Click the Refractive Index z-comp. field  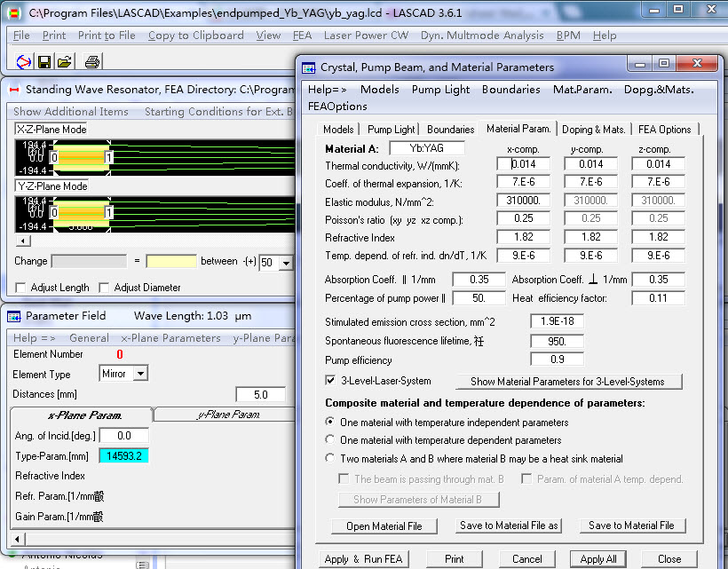pyautogui.click(x=658, y=237)
